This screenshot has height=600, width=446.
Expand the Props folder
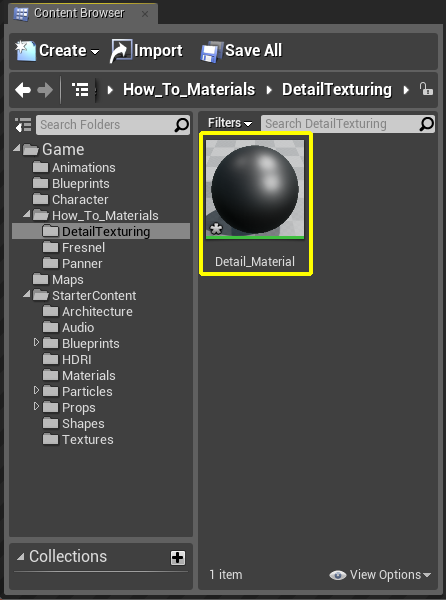(x=36, y=406)
